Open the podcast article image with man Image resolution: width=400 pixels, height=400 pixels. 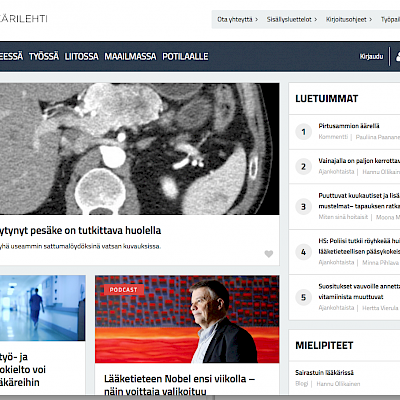[187, 319]
